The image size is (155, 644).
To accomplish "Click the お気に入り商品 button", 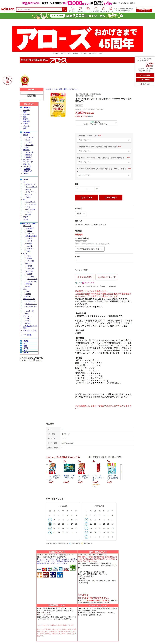I will (x=85, y=277).
